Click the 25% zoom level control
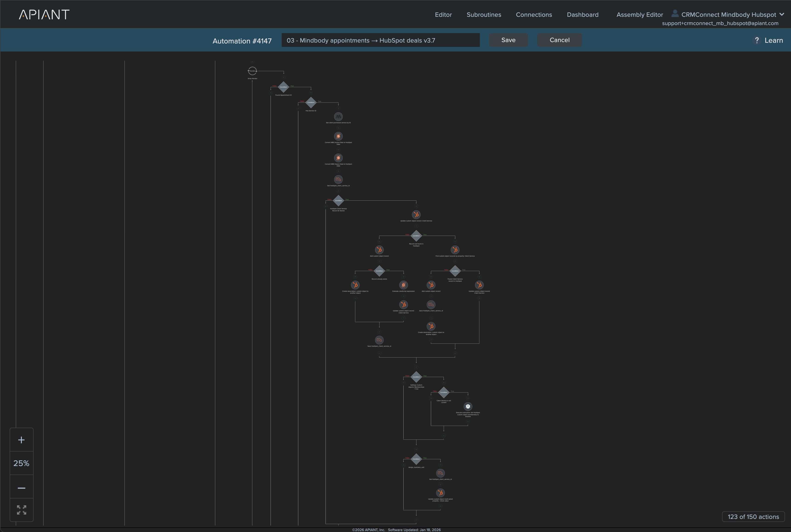Image resolution: width=791 pixels, height=532 pixels. click(21, 463)
